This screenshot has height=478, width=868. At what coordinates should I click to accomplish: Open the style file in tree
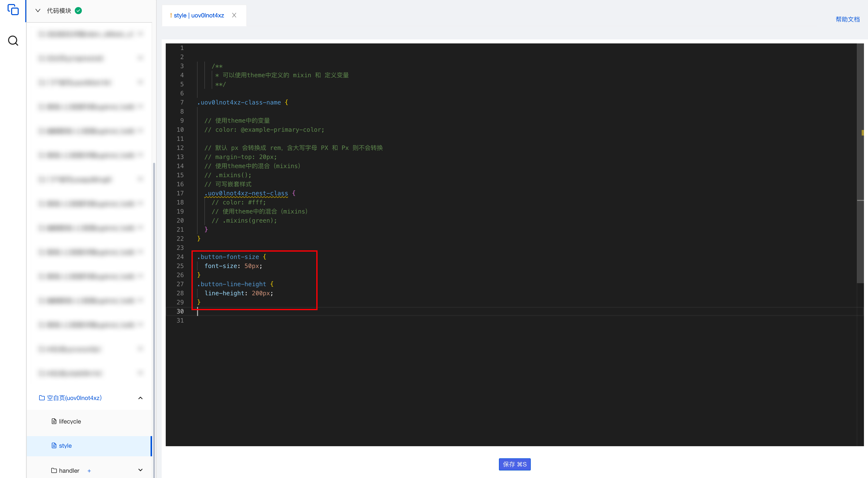89,446
